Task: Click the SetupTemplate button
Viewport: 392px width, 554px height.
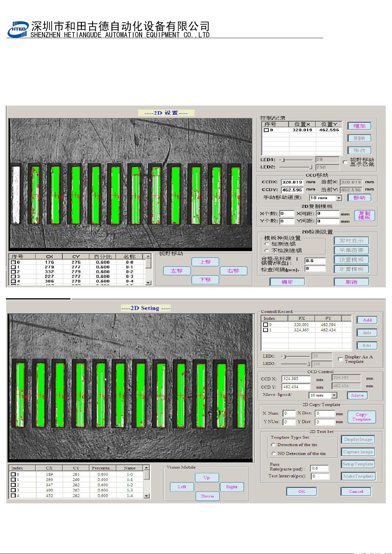Action: (x=358, y=464)
